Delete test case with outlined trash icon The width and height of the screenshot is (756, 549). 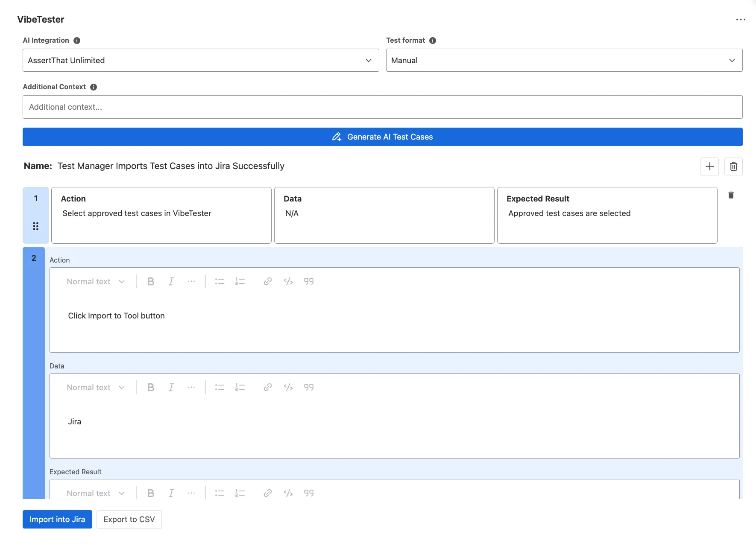coord(733,166)
